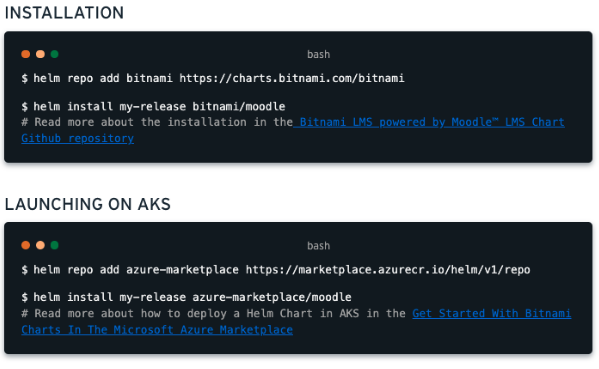
Task: Click the light-orange dot in Installation terminal
Action: (x=40, y=54)
